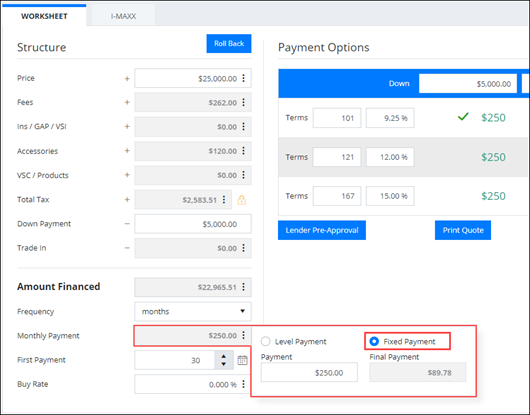Select the Level Payment radio button
Viewport: 530px width, 415px height.
[266, 341]
